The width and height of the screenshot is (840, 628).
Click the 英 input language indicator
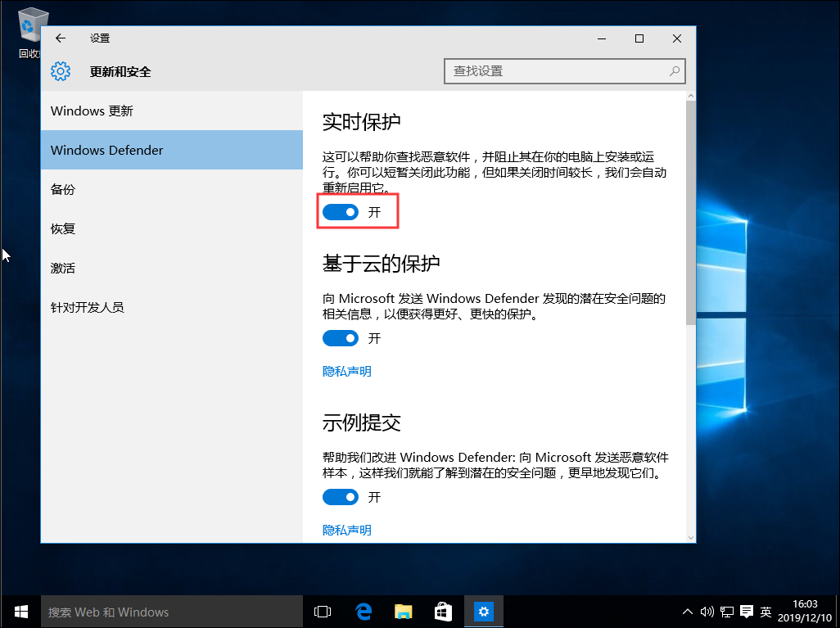coord(765,612)
